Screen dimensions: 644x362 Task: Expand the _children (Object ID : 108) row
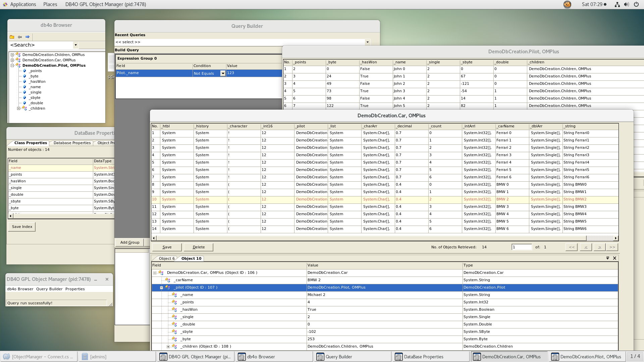[168, 346]
